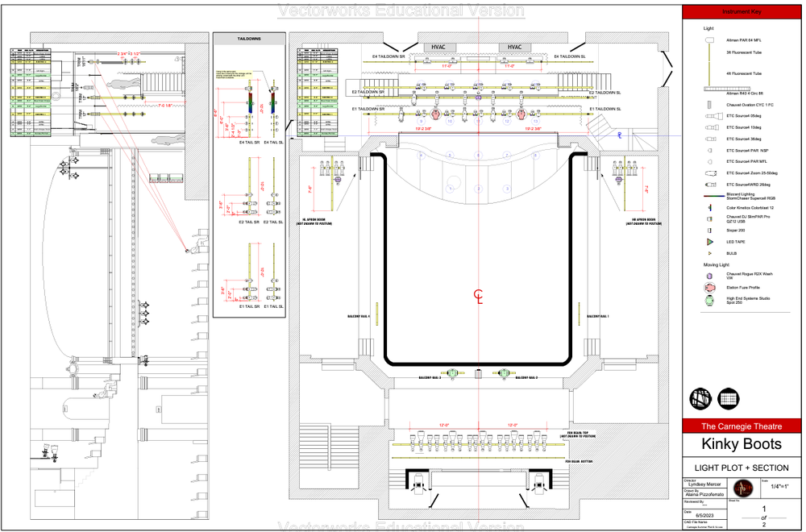The image size is (806, 532).
Task: Click the moving light beside BALCONY RAIL 3 label
Action: click(x=452, y=374)
